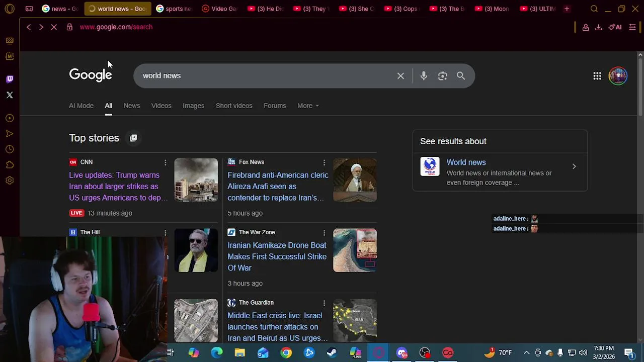Click the browser back arrow
644x362 pixels.
[x=29, y=27]
